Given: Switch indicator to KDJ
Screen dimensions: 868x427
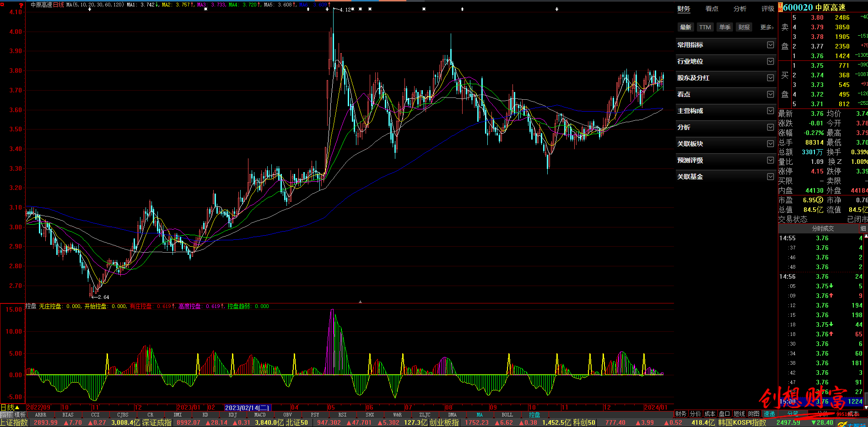Looking at the screenshot, I should [x=232, y=415].
